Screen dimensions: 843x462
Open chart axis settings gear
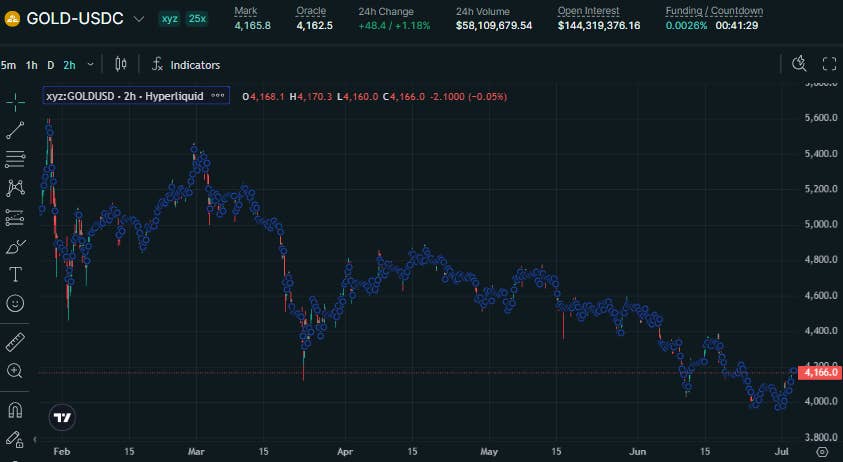822,452
